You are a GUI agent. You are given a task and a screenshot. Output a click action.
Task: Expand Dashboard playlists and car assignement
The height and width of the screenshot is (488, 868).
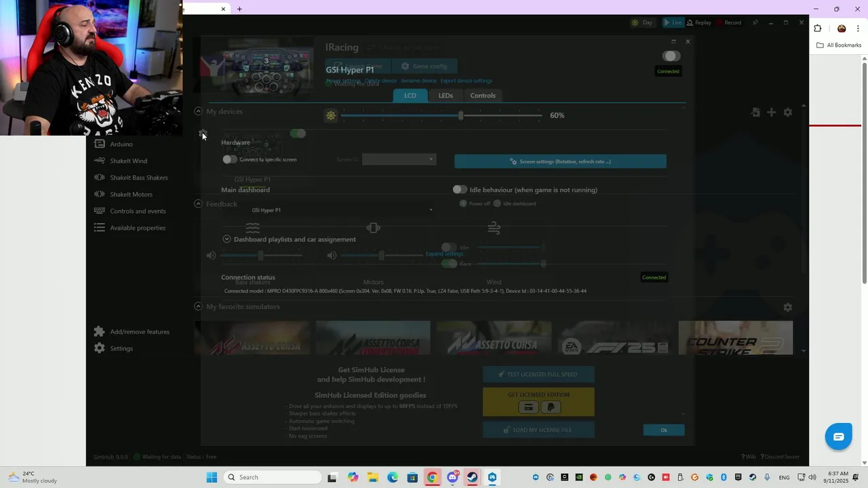pos(227,239)
